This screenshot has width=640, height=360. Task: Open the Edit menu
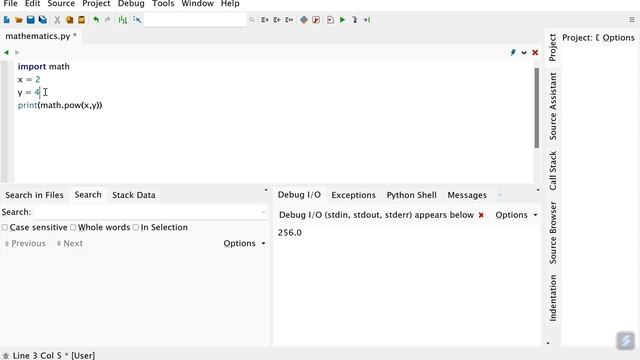32,4
